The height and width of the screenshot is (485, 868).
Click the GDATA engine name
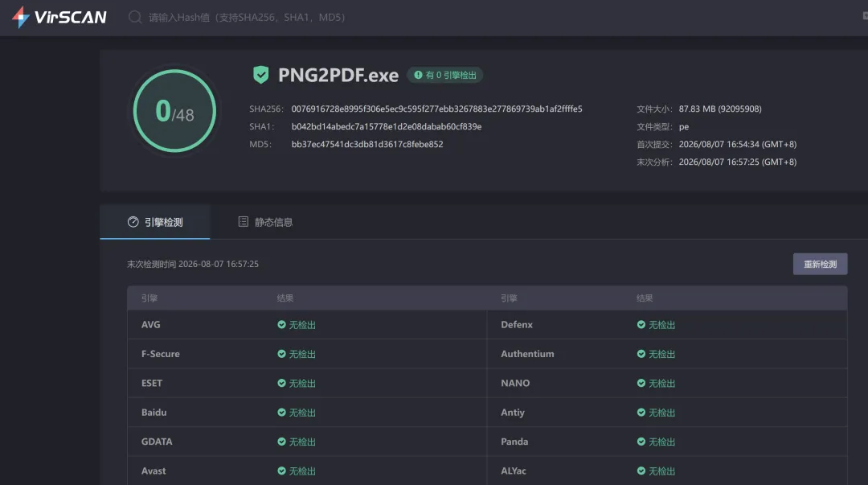tap(157, 442)
